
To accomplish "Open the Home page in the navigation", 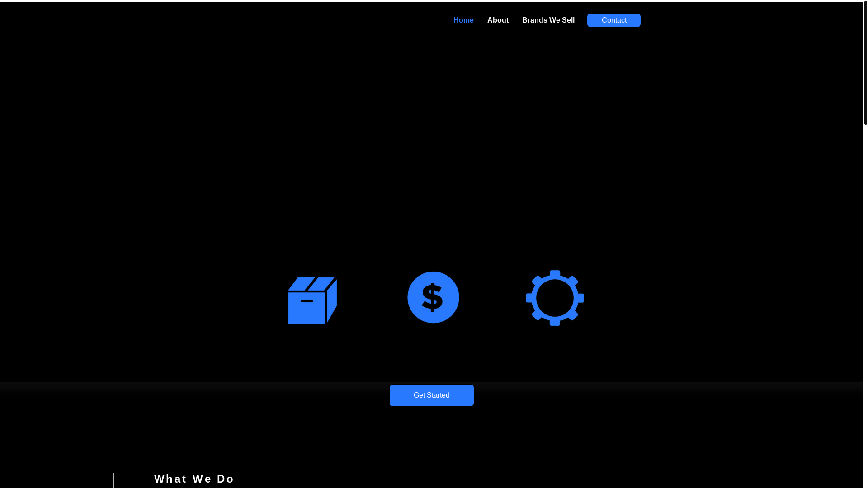I will coord(463,20).
